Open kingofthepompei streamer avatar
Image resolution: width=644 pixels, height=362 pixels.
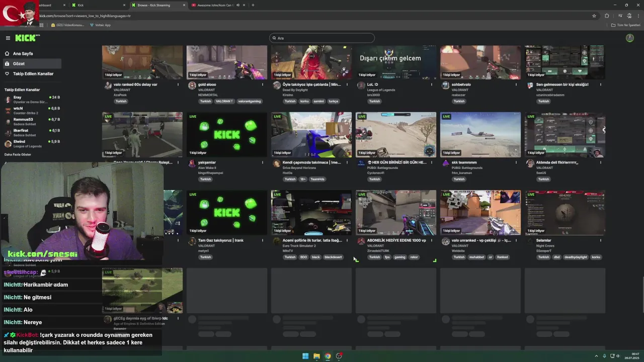click(x=192, y=163)
